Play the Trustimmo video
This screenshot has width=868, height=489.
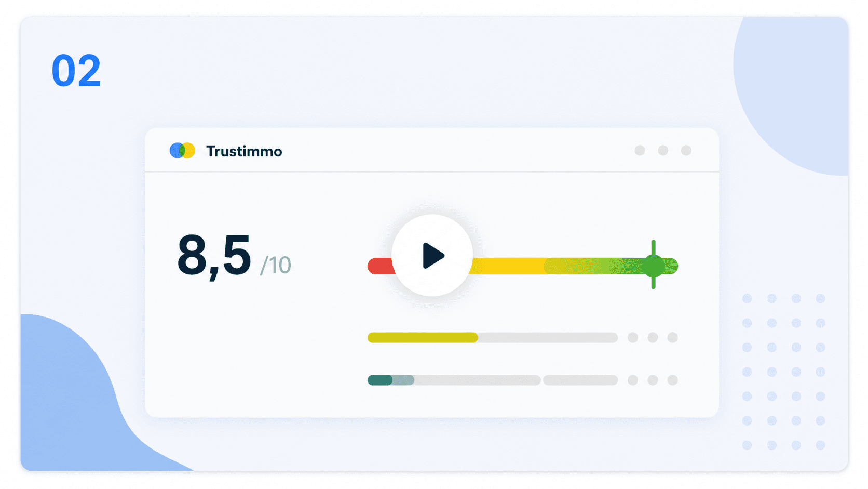click(432, 256)
